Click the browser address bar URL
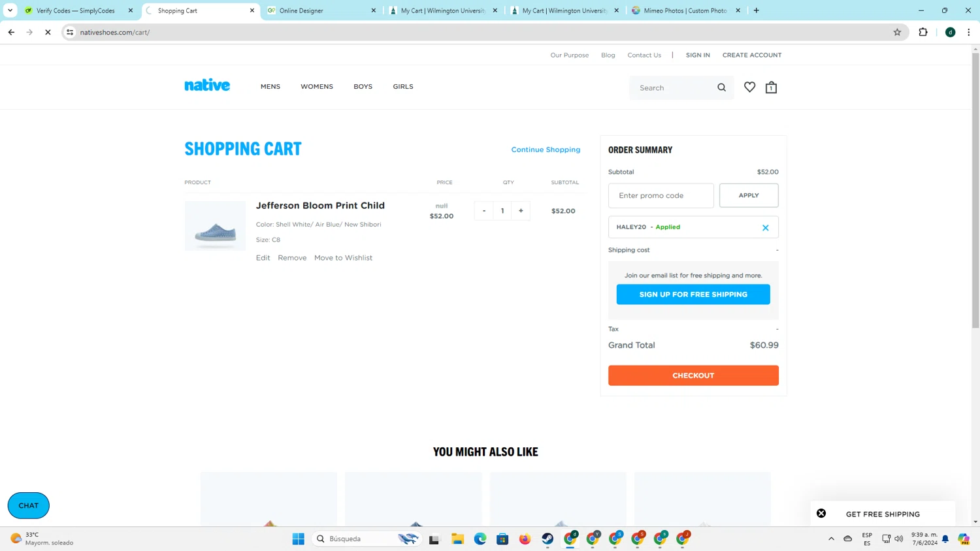Screen dimensions: 980x551 (115, 32)
